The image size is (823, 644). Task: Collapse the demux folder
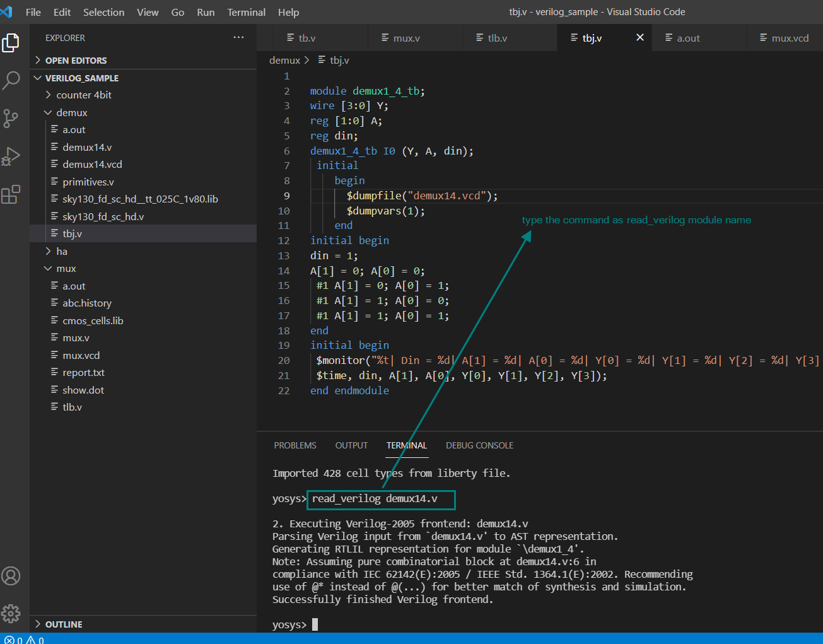[143, 112]
